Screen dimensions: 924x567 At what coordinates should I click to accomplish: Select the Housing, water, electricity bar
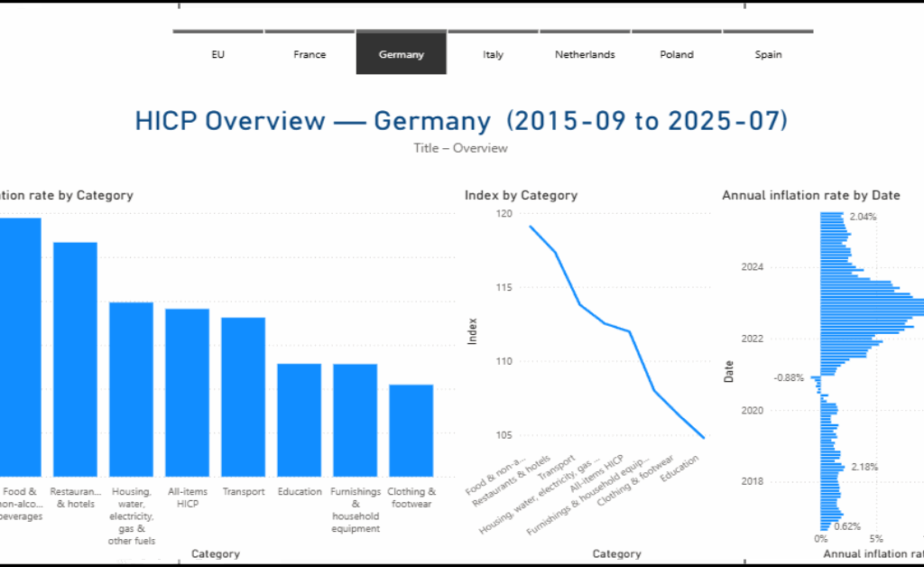tap(131, 388)
